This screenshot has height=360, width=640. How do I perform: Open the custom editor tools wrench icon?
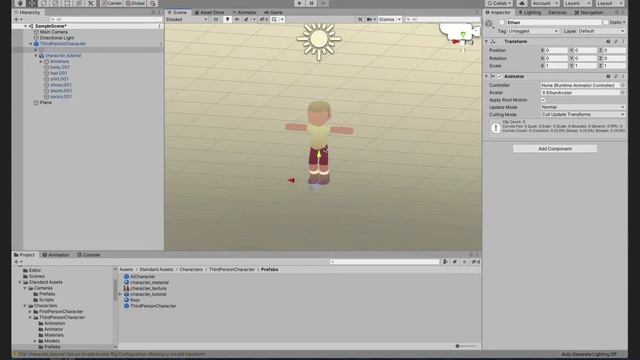(x=91, y=3)
